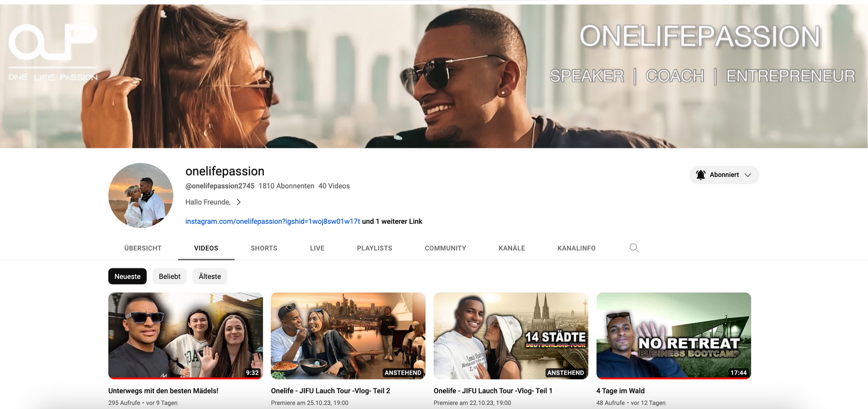Switch to the SHORTS tab

264,248
